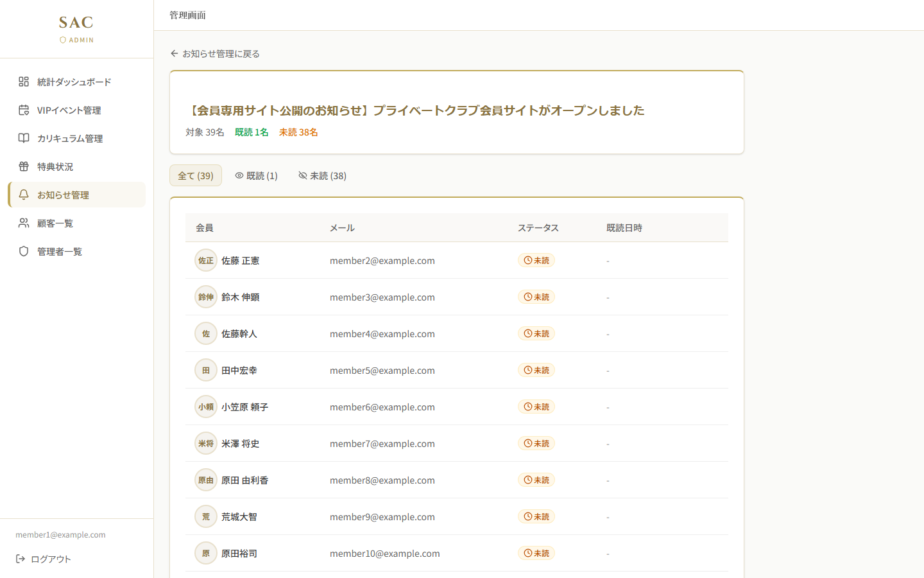Click email member2@example.com
Screen dimensions: 924x578
coord(382,261)
